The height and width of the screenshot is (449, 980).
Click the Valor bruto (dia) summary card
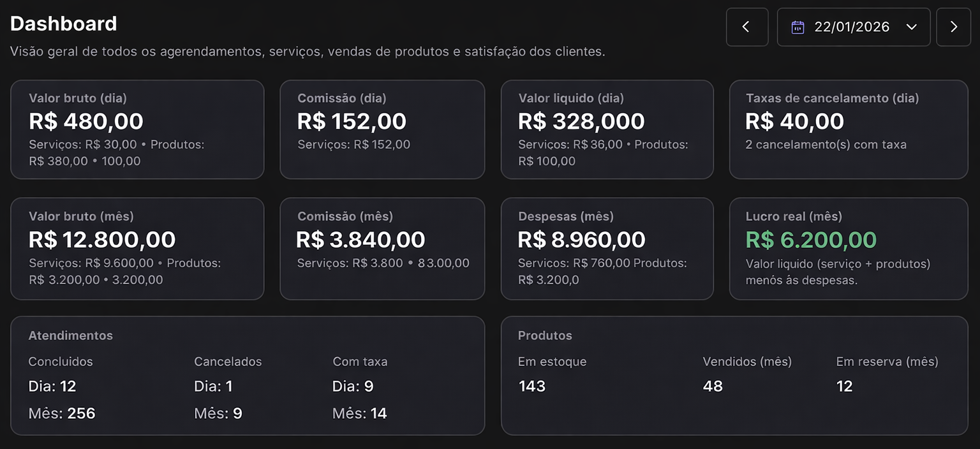click(137, 129)
